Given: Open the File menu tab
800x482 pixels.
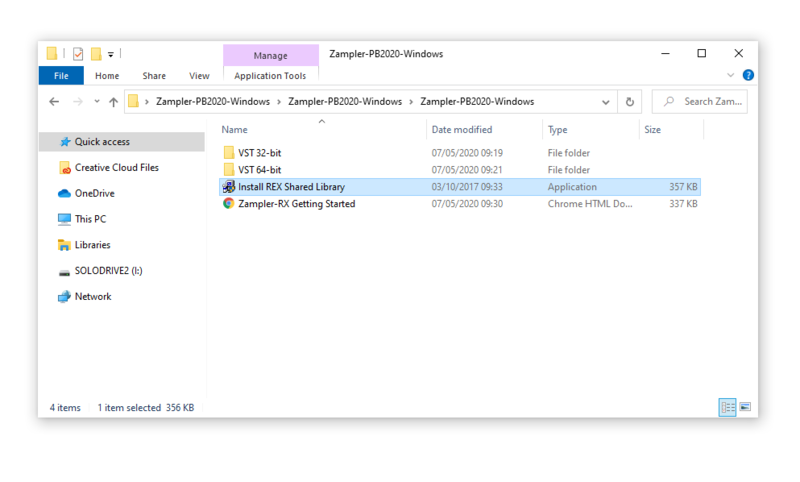Looking at the screenshot, I should pyautogui.click(x=61, y=75).
